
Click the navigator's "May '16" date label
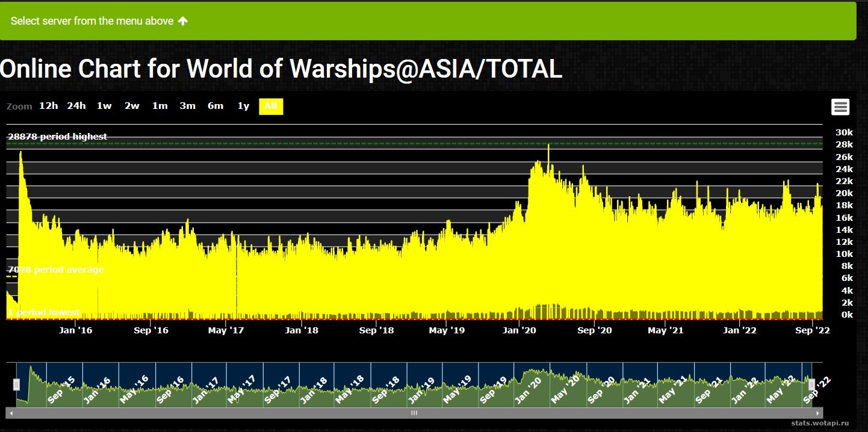(134, 390)
